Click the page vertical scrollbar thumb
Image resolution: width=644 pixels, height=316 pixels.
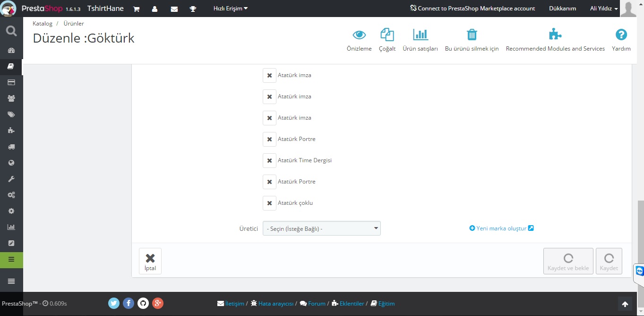tap(640, 232)
